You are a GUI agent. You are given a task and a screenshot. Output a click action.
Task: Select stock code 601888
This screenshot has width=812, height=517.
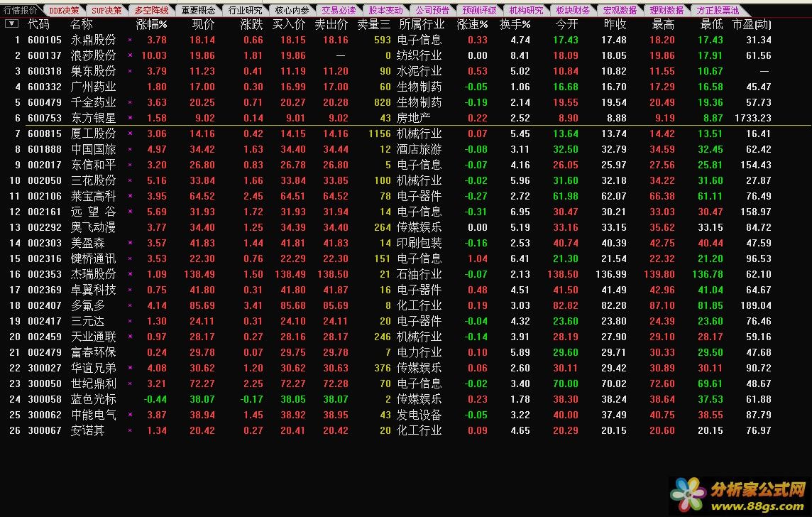pos(45,149)
